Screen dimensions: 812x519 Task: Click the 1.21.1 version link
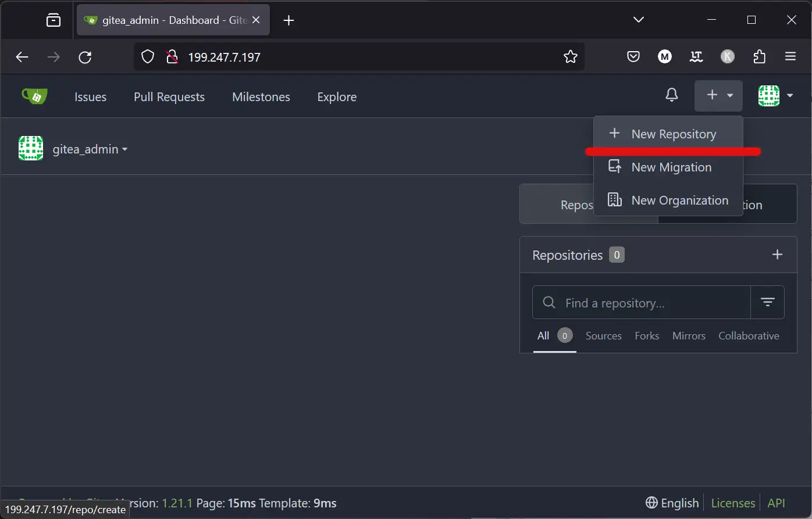[177, 503]
